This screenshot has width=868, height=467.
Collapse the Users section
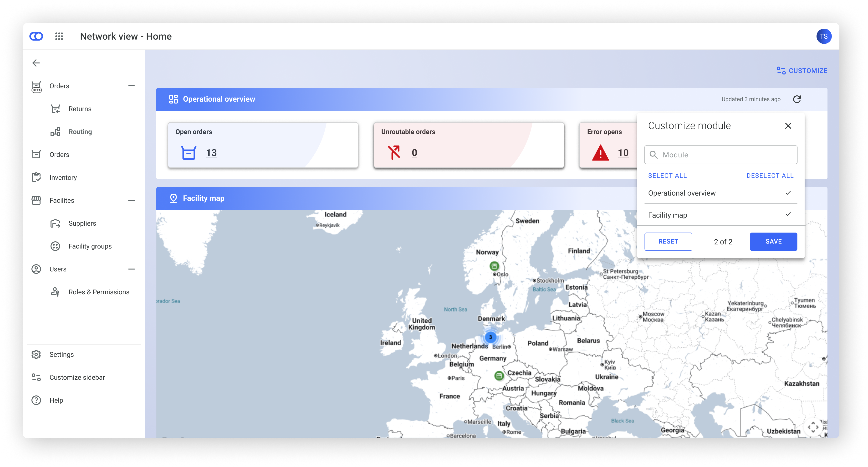[x=131, y=269]
